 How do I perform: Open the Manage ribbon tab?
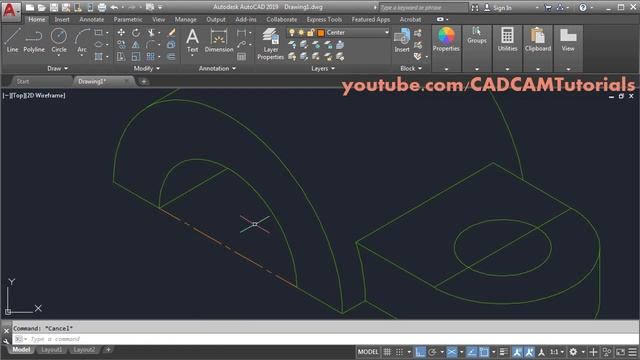185,20
